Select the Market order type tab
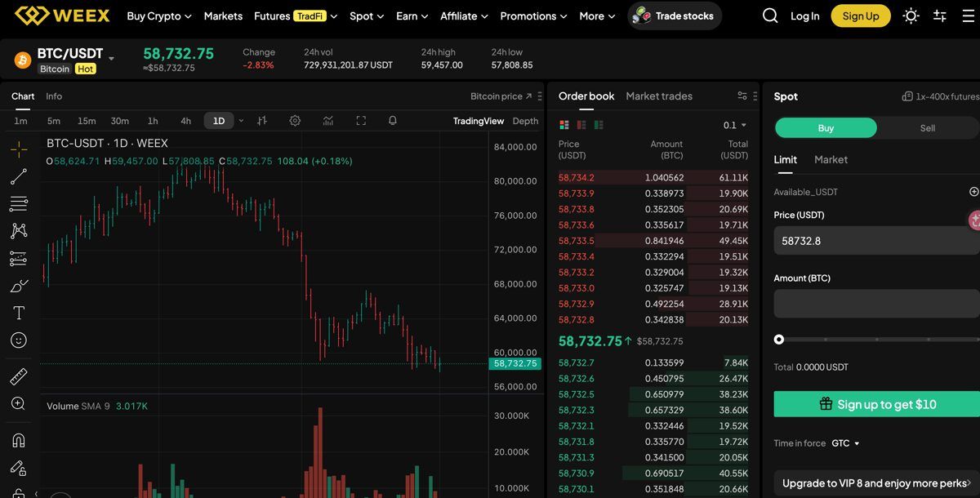Image resolution: width=980 pixels, height=498 pixels. click(831, 159)
